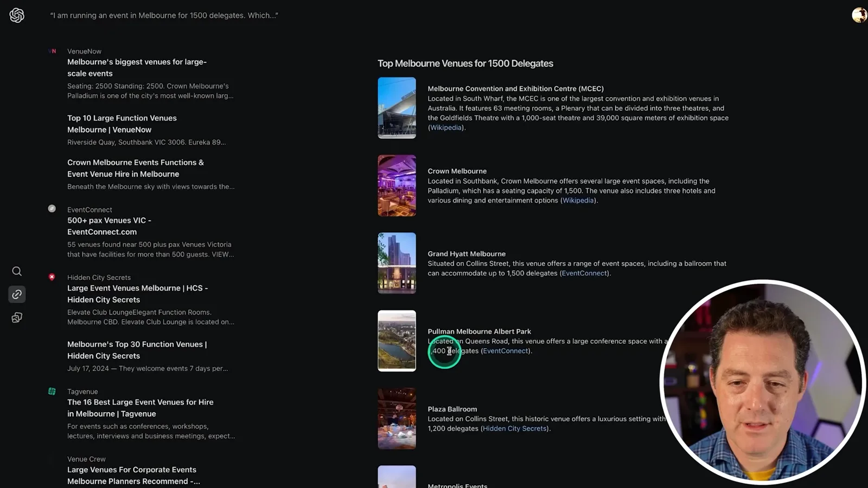Open the MCEC venue thumbnail
The height and width of the screenshot is (488, 868).
point(397,108)
